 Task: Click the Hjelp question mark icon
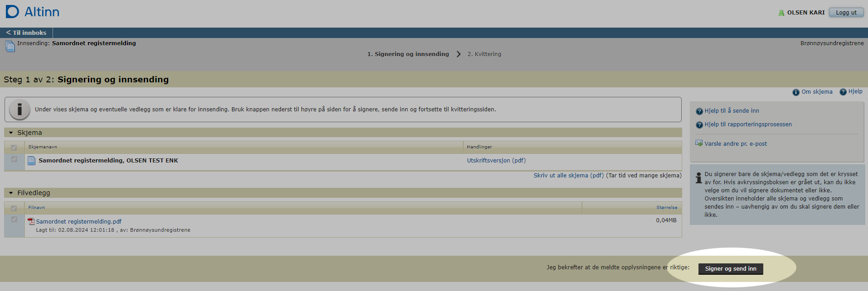[843, 92]
